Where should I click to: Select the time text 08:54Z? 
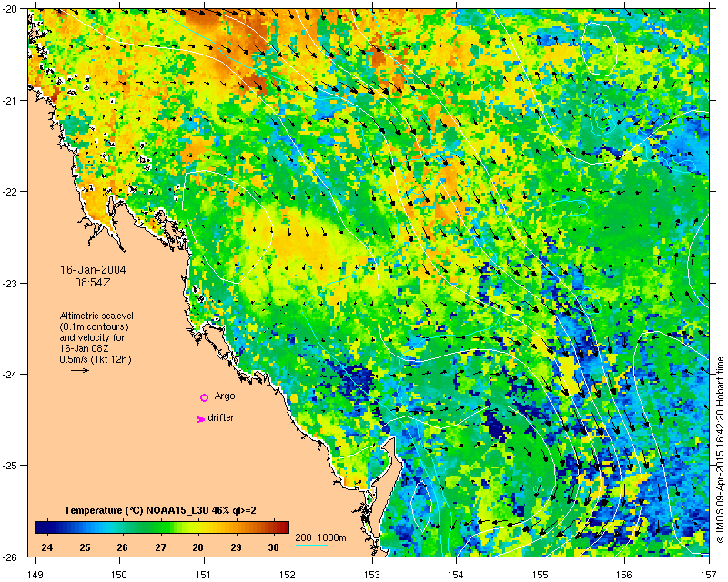click(x=93, y=282)
